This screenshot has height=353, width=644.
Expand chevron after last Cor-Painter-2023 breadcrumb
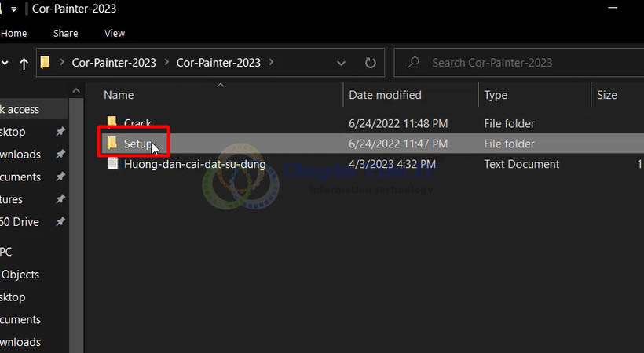point(270,63)
